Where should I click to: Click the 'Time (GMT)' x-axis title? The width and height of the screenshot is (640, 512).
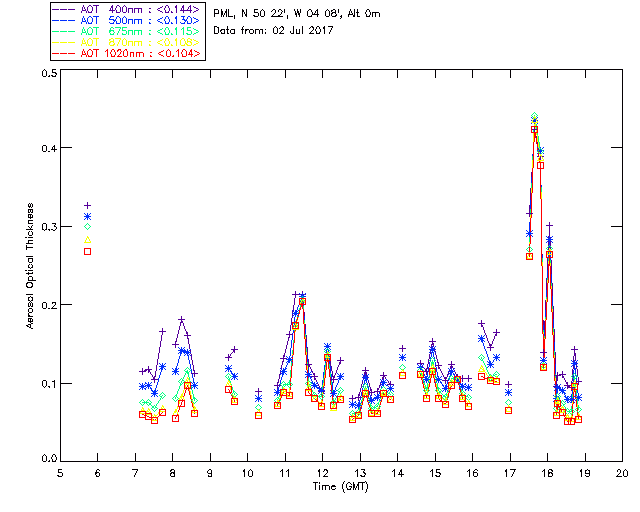point(341,487)
